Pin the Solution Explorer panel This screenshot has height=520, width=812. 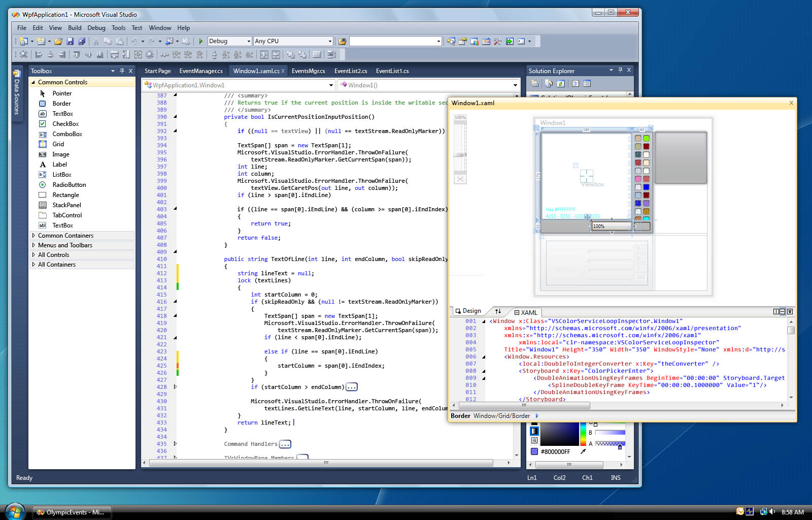click(x=620, y=70)
